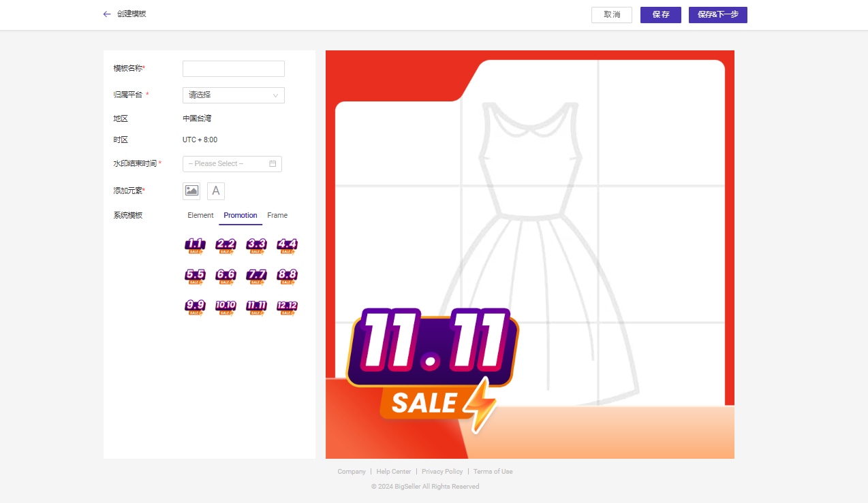The width and height of the screenshot is (868, 503).
Task: Pick the 6.6 sale promotion badge
Action: click(226, 276)
